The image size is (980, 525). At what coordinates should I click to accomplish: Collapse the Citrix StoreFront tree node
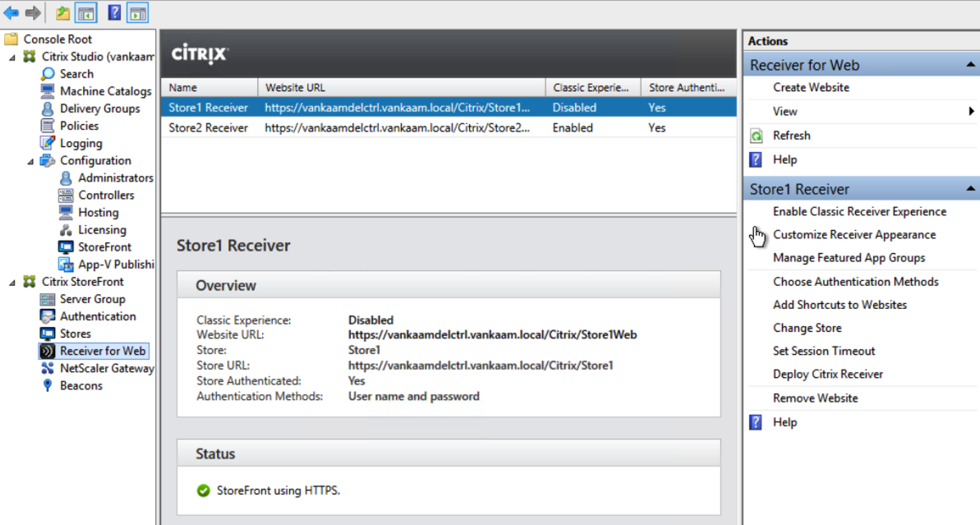pos(12,283)
